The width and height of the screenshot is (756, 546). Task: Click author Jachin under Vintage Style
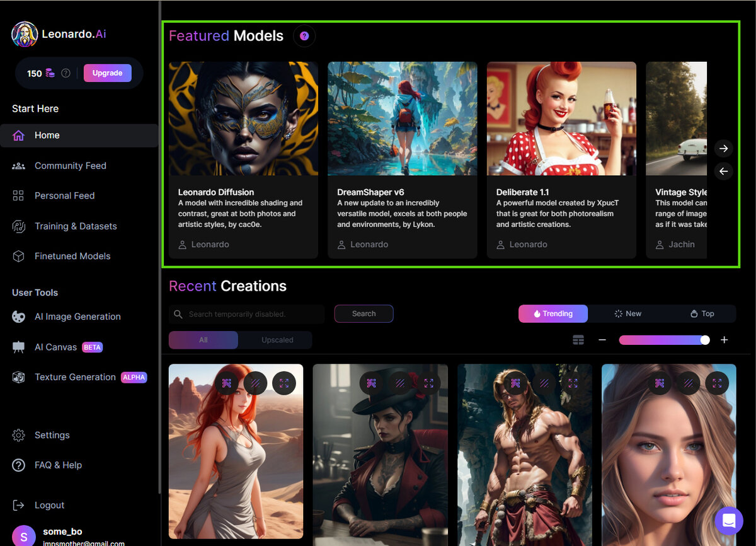tap(682, 245)
